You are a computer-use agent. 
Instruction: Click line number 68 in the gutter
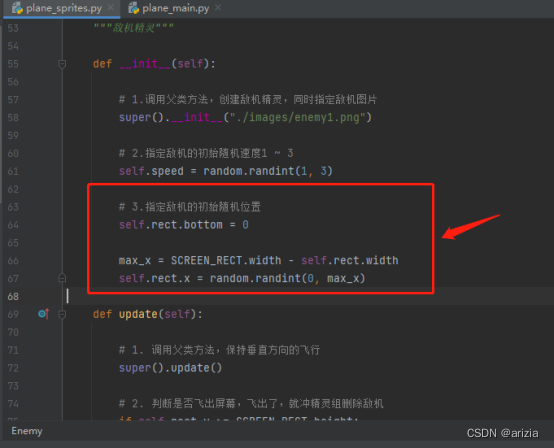[13, 296]
